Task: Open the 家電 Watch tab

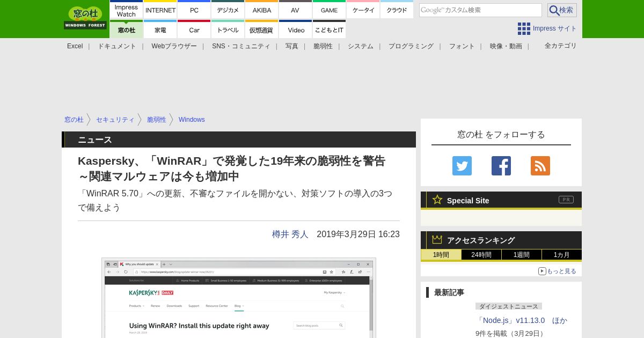Action: click(160, 30)
